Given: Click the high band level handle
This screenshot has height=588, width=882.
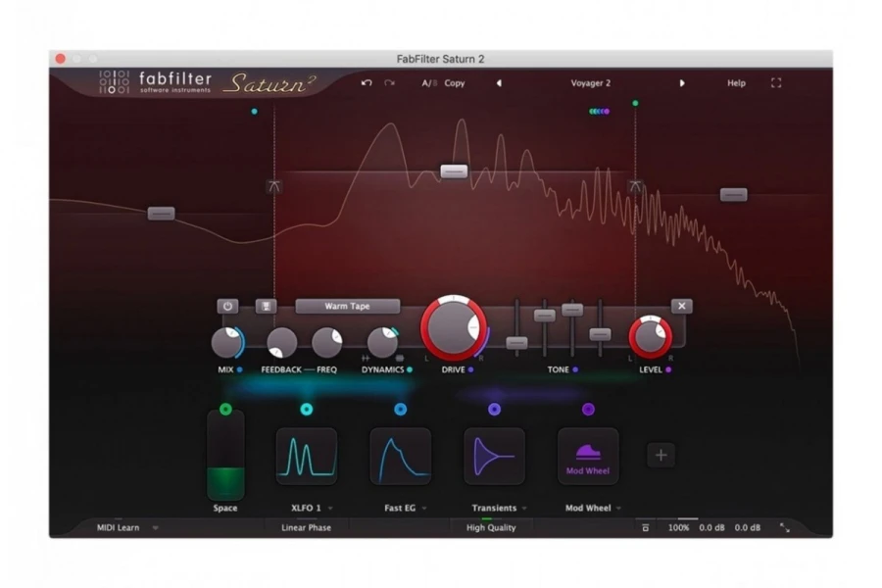Looking at the screenshot, I should [x=734, y=195].
